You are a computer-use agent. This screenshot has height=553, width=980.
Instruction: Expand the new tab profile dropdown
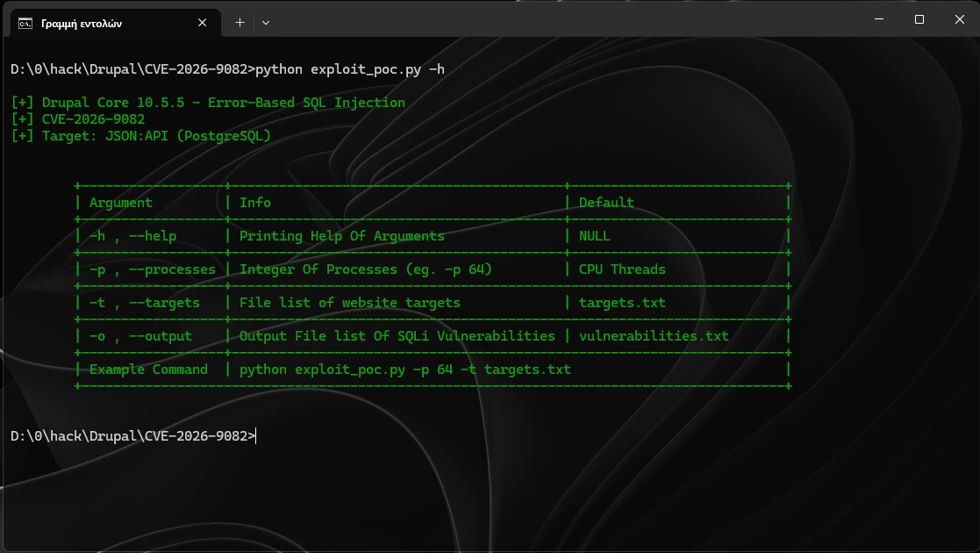pos(266,23)
